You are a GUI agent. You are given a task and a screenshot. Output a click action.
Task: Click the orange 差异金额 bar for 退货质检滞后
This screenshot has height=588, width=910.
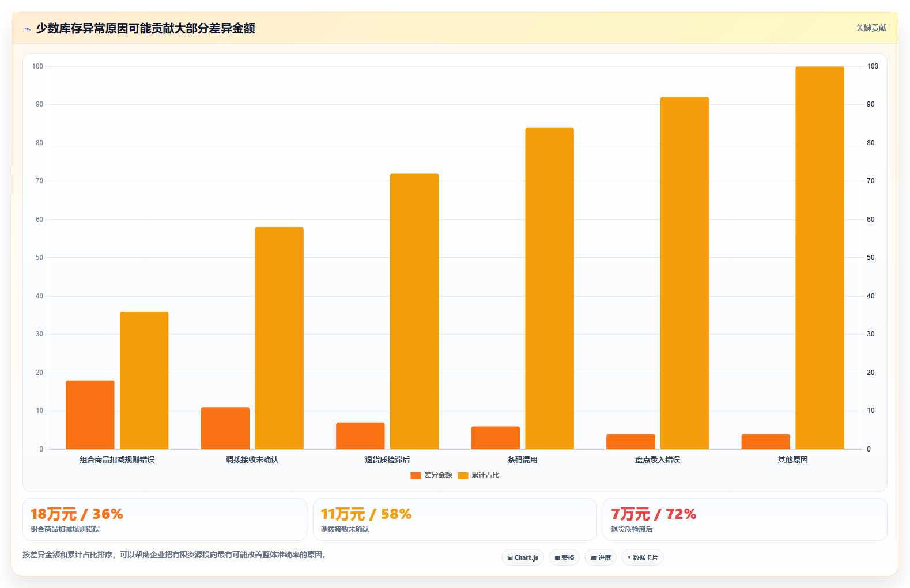(x=360, y=436)
